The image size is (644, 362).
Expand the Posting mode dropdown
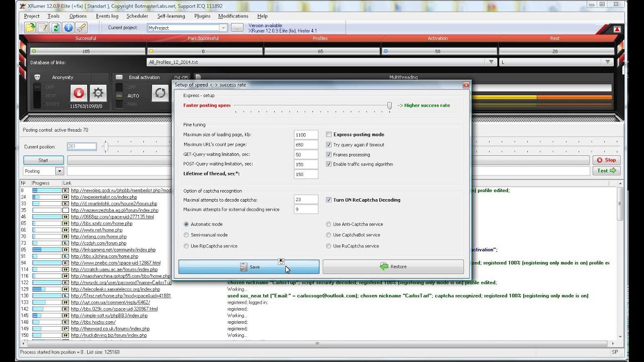click(x=59, y=171)
